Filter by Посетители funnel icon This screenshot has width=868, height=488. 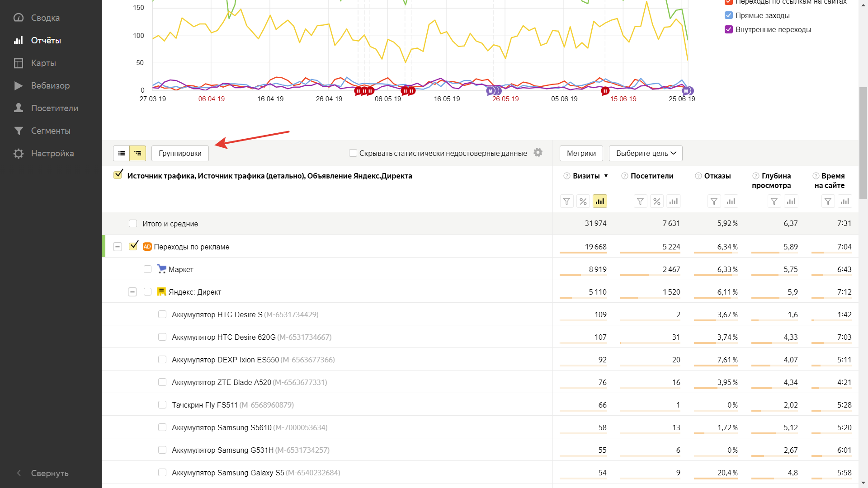click(x=641, y=202)
